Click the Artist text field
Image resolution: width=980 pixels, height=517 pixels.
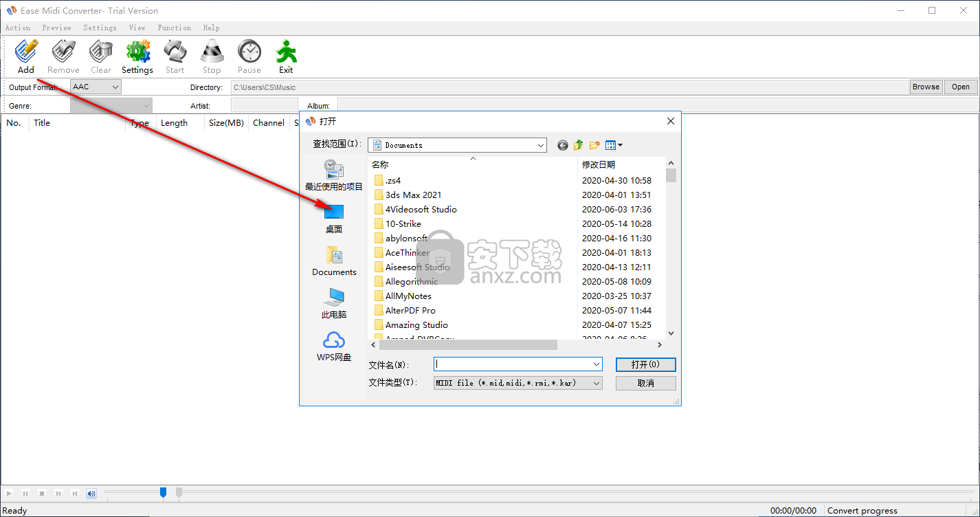coord(265,106)
